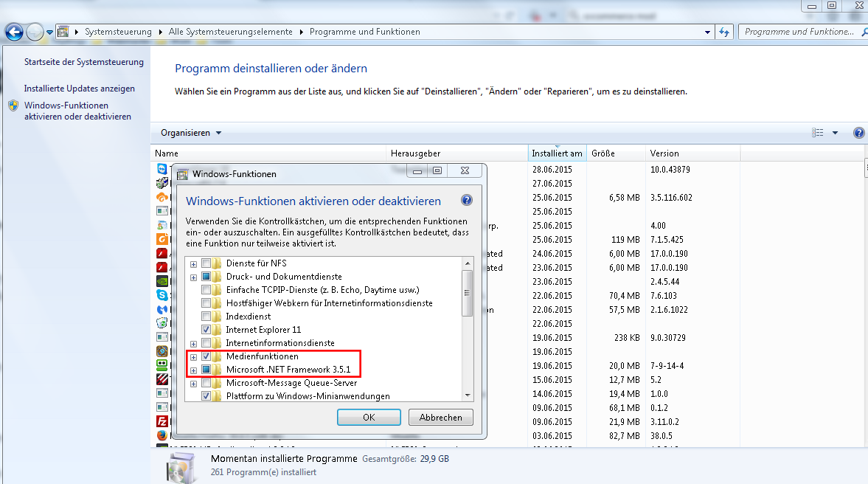Click Abbrechen to cancel the dialog

coord(441,417)
